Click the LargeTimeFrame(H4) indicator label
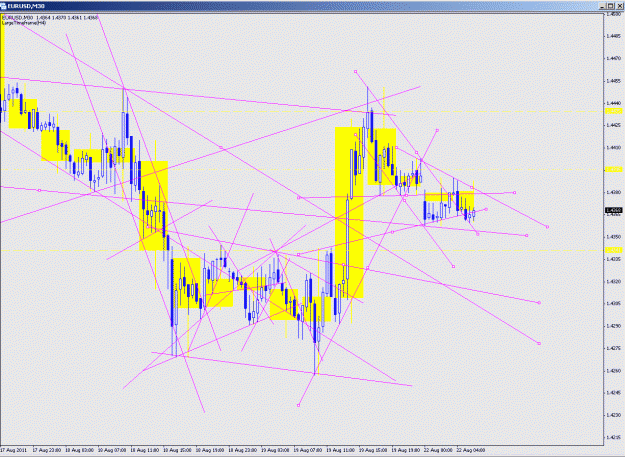 coord(24,23)
